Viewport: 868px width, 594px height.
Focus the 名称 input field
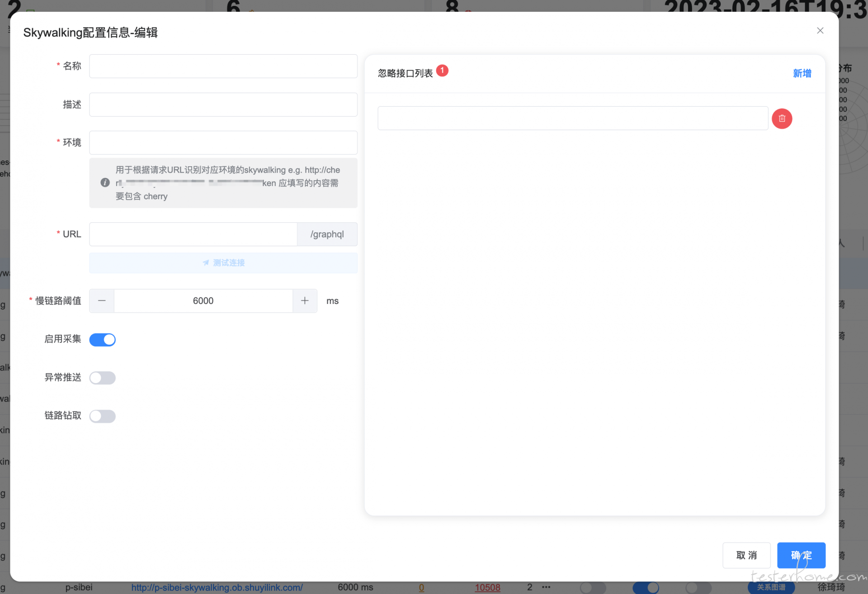tap(223, 66)
